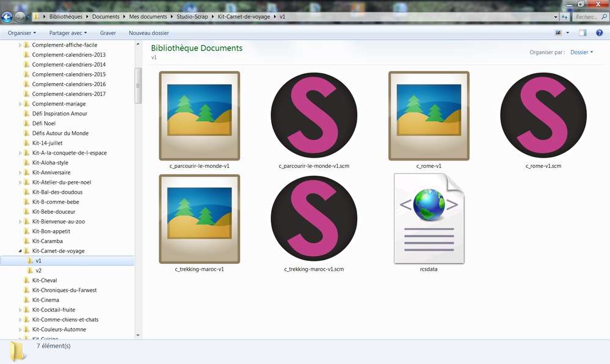
Task: Open the c_rome-v1.scm file icon
Action: [x=543, y=116]
